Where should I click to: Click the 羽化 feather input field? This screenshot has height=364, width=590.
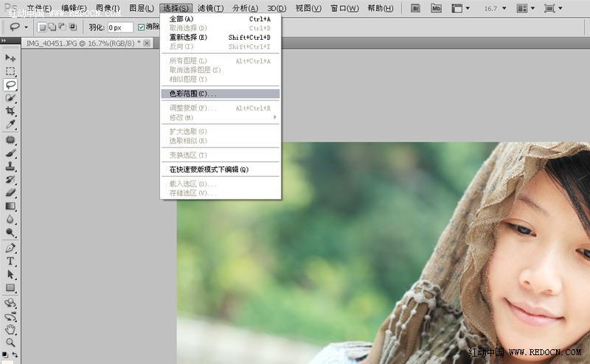119,27
